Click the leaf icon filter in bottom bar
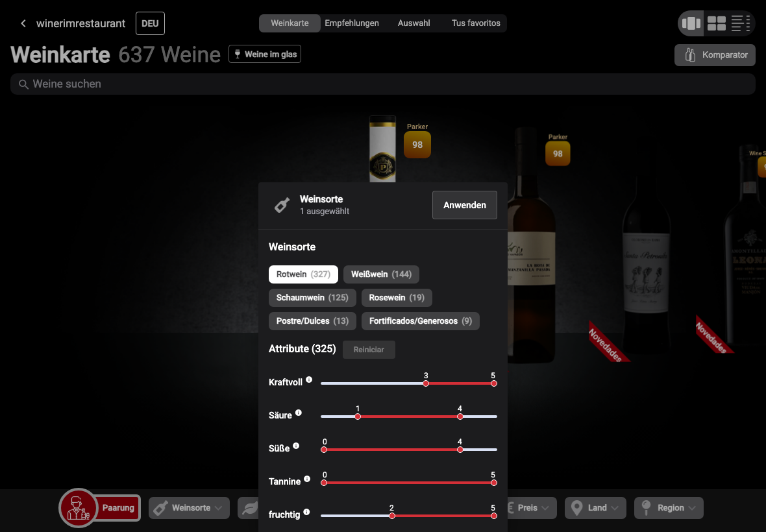This screenshot has height=532, width=766. coord(250,508)
